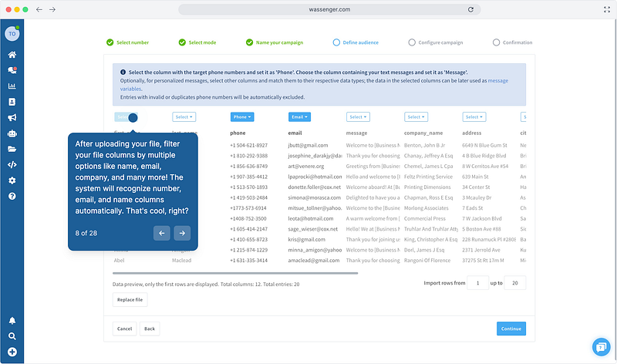Open the analytics bar chart icon

click(x=12, y=86)
